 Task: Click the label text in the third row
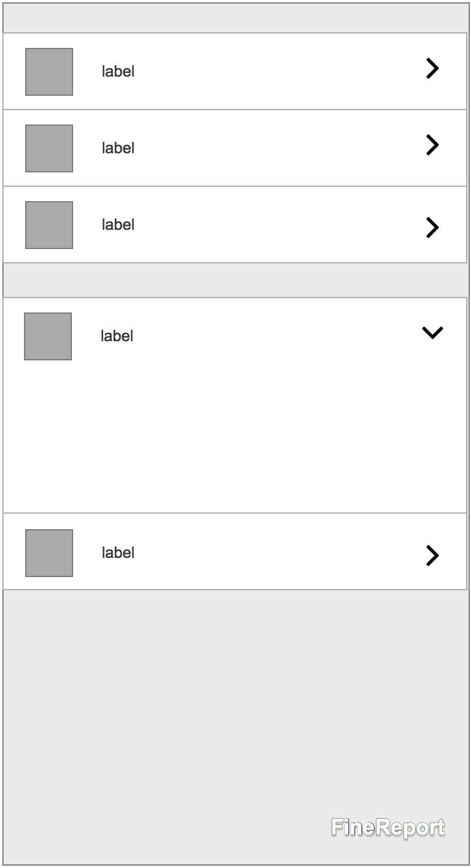click(118, 225)
